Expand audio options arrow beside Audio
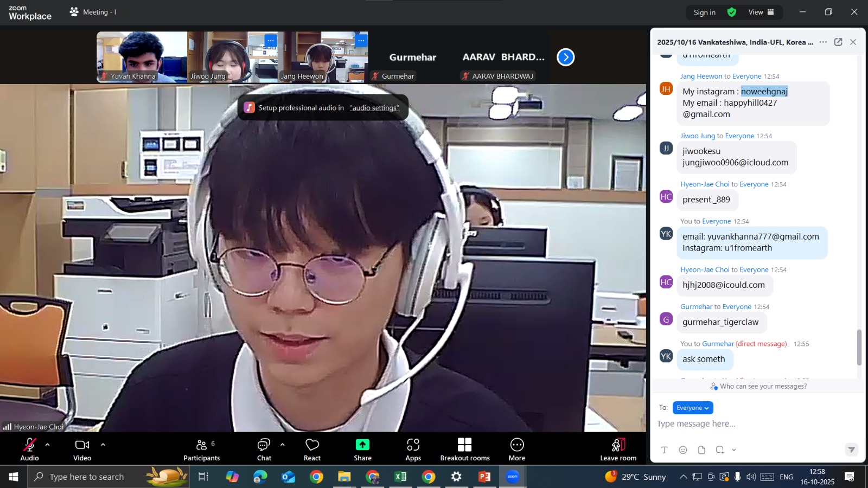 48,445
